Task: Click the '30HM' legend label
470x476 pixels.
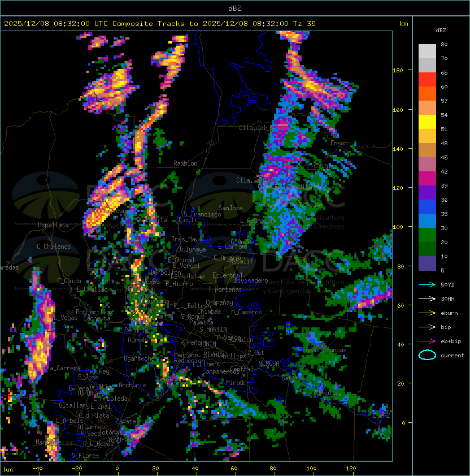Action: pyautogui.click(x=447, y=298)
